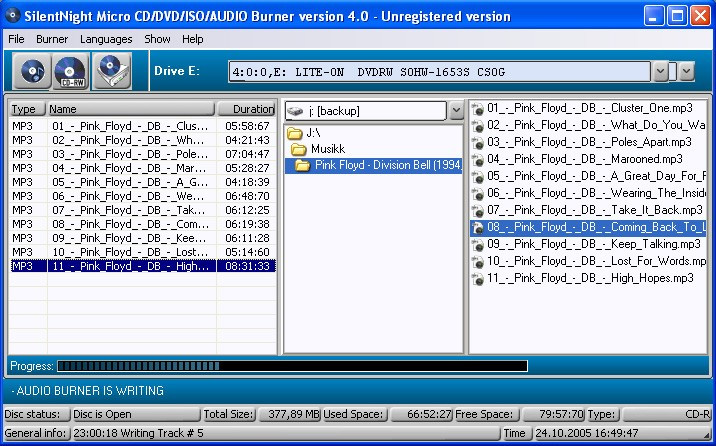Viewport: 716px width, 446px height.
Task: Click file icon of 07 Take_It_Back.mp3
Action: point(478,210)
